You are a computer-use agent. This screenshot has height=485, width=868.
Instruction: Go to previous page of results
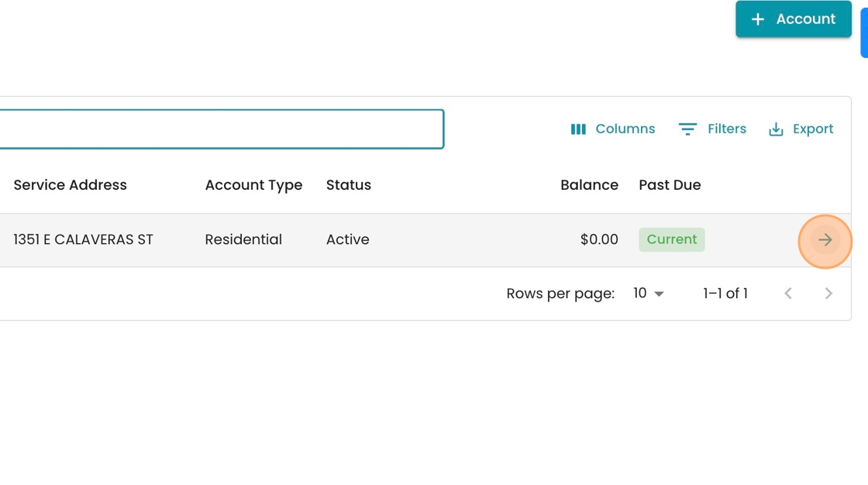[788, 294]
